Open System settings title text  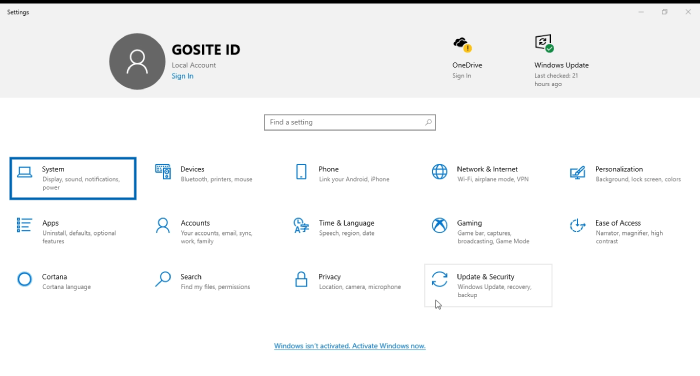click(x=53, y=169)
